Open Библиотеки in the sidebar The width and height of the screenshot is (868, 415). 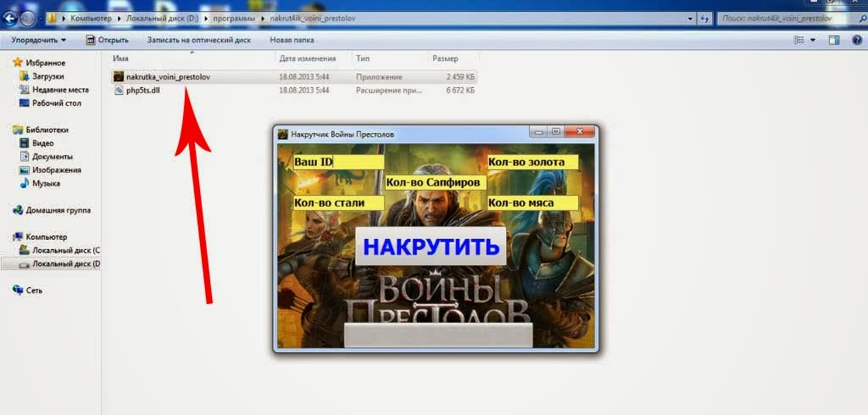click(47, 130)
